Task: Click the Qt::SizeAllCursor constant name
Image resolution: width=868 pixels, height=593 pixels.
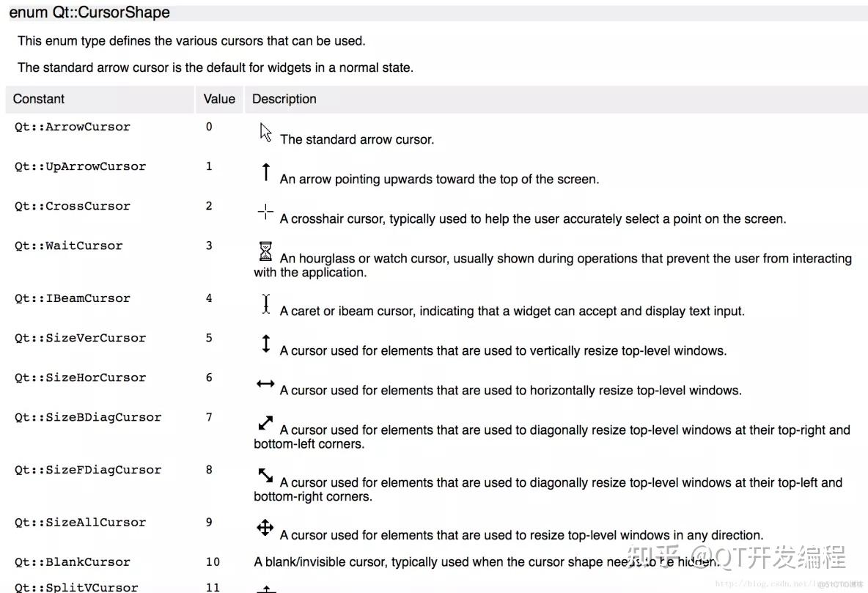Action: [x=81, y=523]
